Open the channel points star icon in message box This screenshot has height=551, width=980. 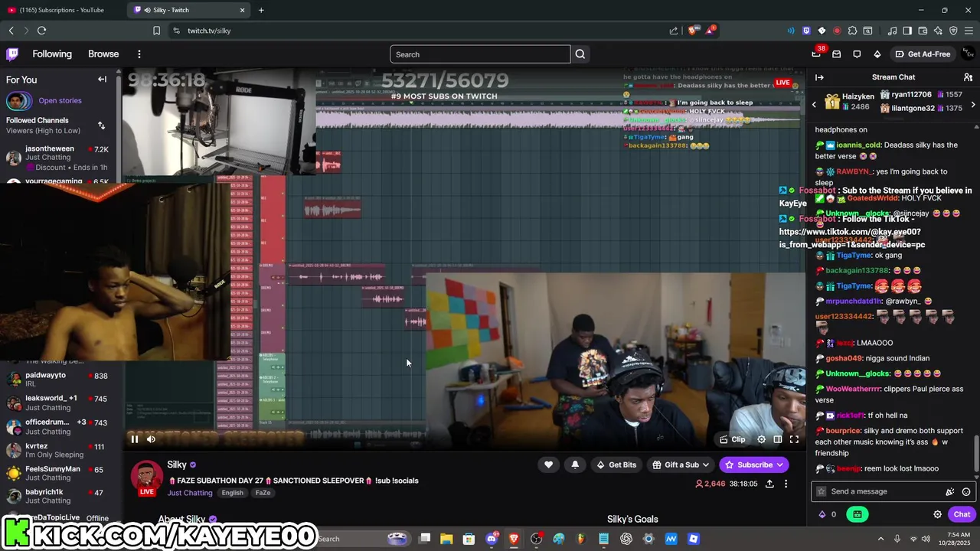pos(822,492)
